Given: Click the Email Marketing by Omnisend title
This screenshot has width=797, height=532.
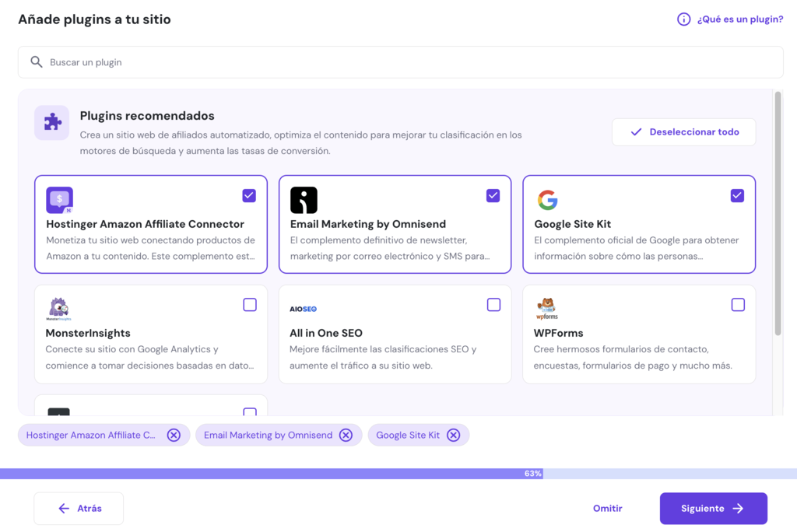Looking at the screenshot, I should click(x=368, y=224).
